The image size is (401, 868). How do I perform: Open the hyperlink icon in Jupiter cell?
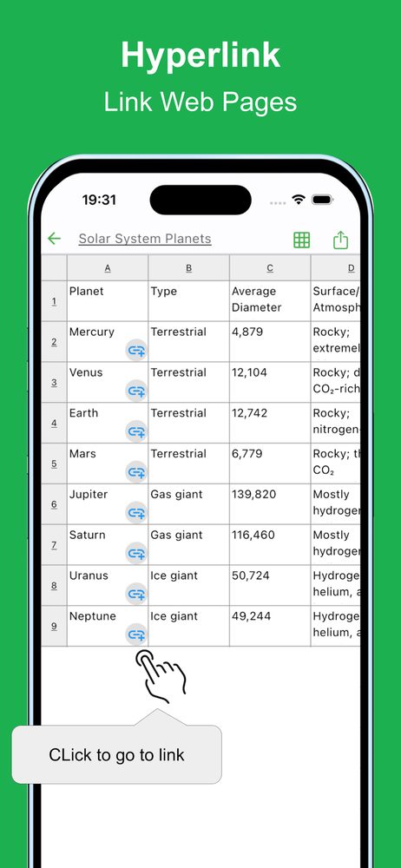coord(136,513)
